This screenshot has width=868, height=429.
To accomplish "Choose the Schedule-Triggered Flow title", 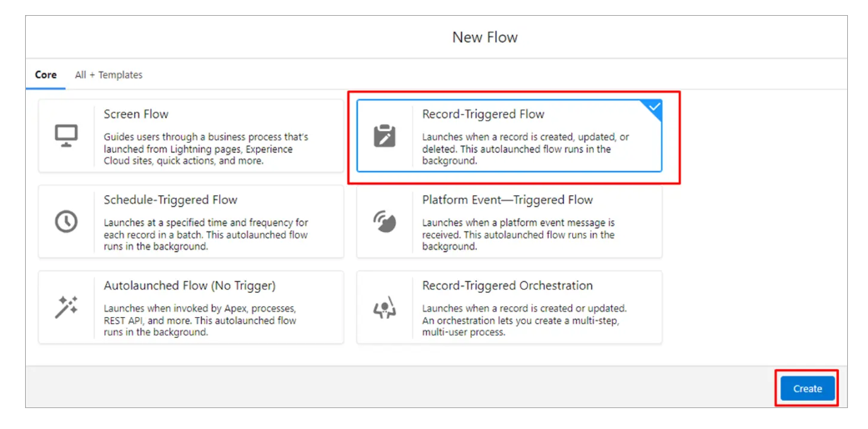I will pyautogui.click(x=170, y=200).
